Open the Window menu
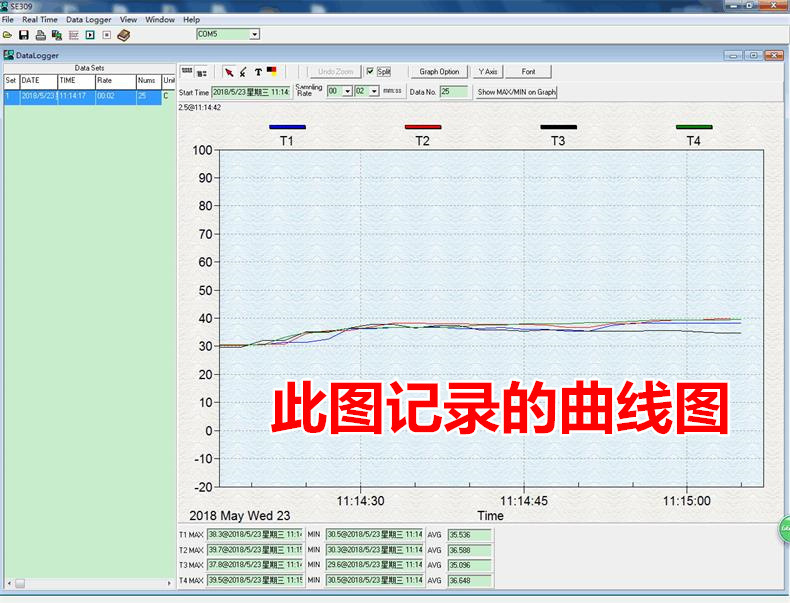The height and width of the screenshot is (603, 790). coord(160,19)
